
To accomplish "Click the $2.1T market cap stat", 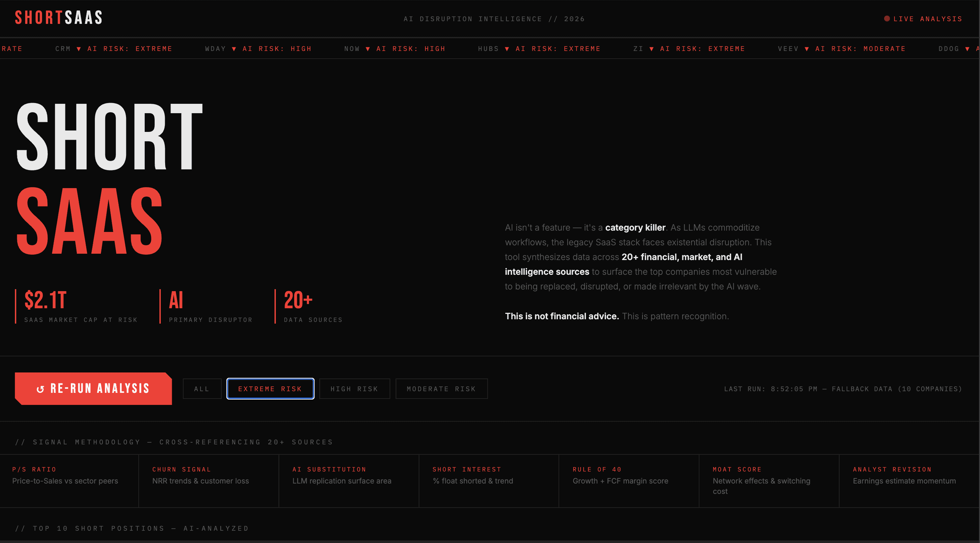I will coord(46,300).
